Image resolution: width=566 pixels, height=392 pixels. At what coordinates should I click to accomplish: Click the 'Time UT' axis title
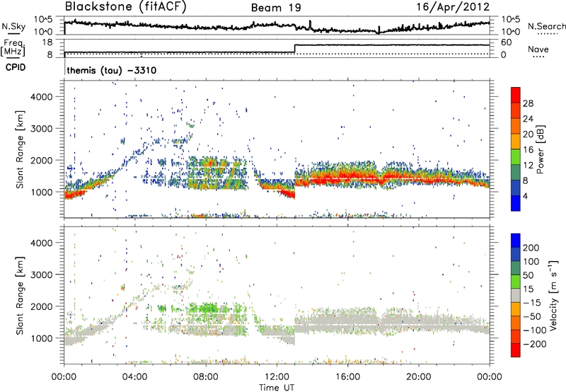click(277, 388)
